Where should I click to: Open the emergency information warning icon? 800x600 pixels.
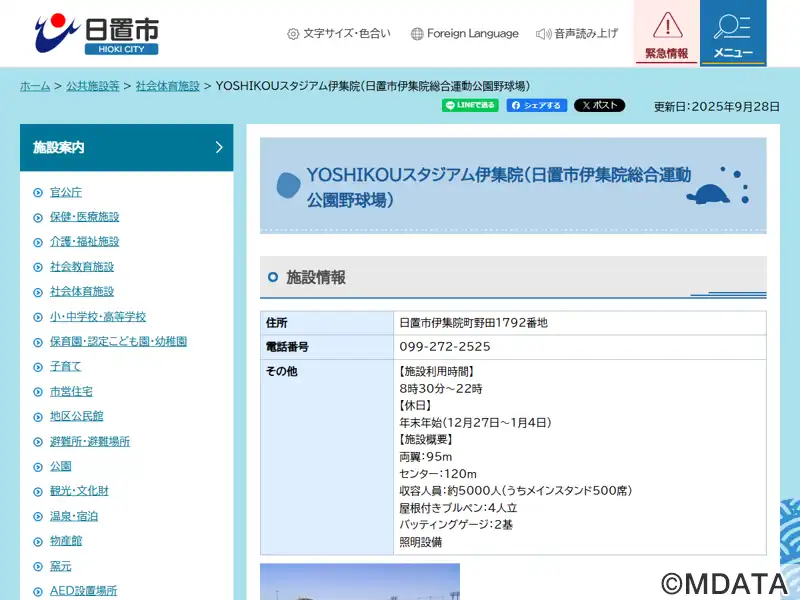tap(667, 32)
